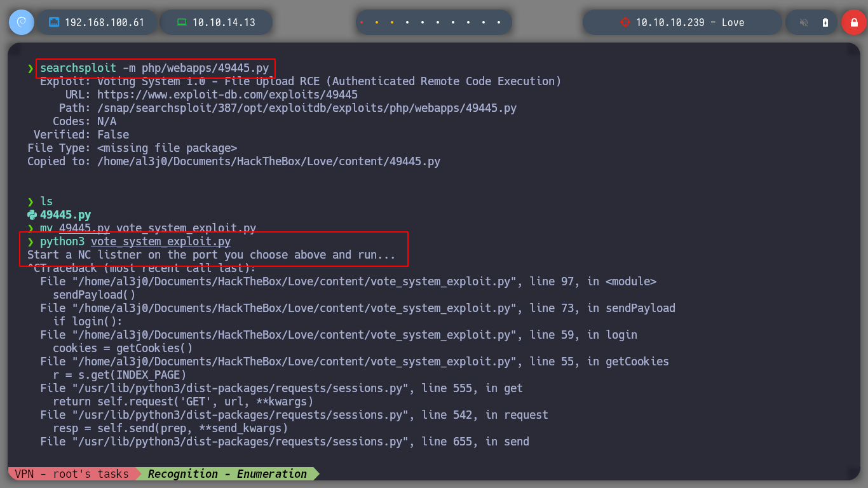Open the exploit-db.com/exploits/49445 URL
This screenshot has width=868, height=488.
tap(227, 95)
